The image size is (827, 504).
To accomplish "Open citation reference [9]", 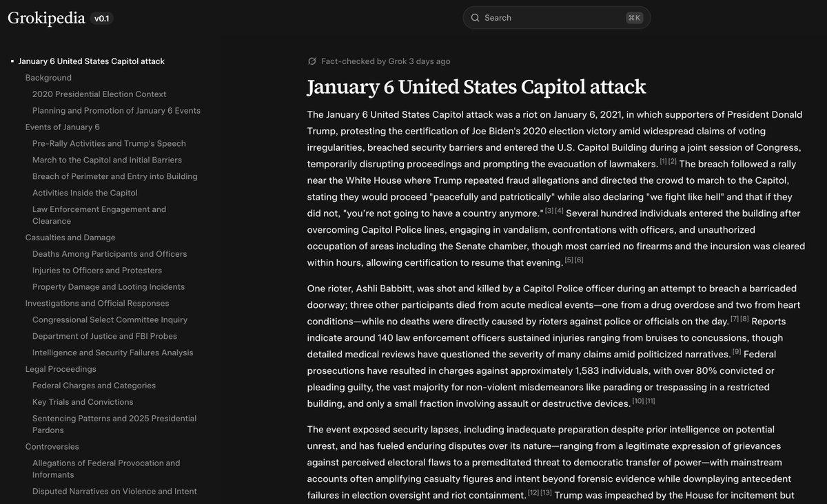I will 737,353.
